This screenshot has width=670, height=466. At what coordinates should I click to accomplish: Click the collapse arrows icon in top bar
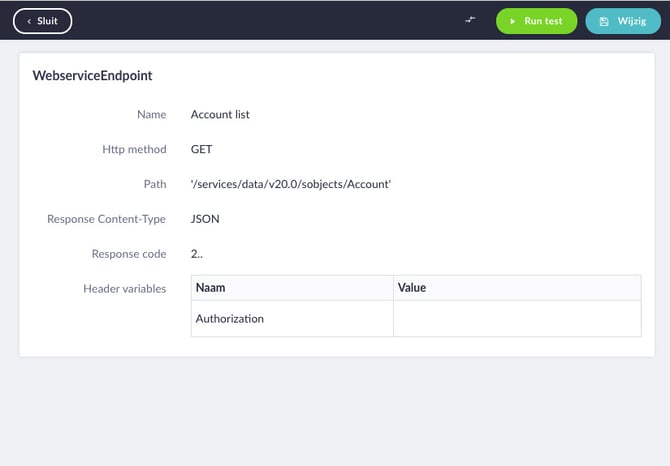(470, 20)
